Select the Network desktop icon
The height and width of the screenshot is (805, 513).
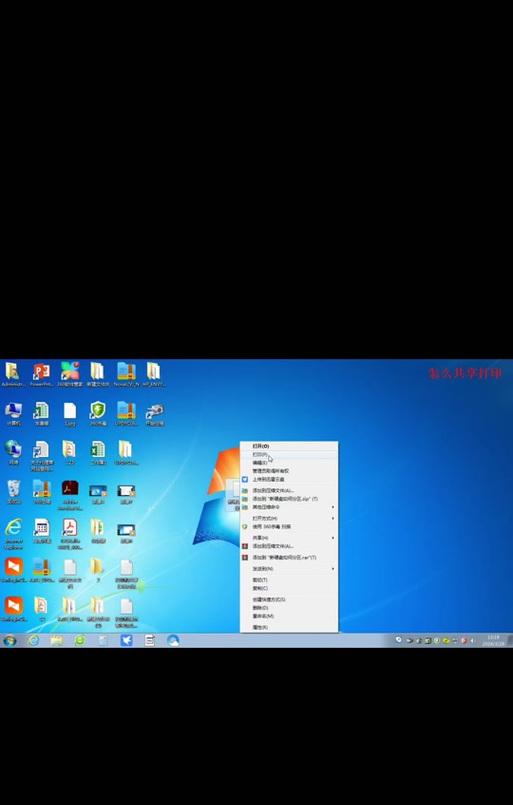pos(13,452)
